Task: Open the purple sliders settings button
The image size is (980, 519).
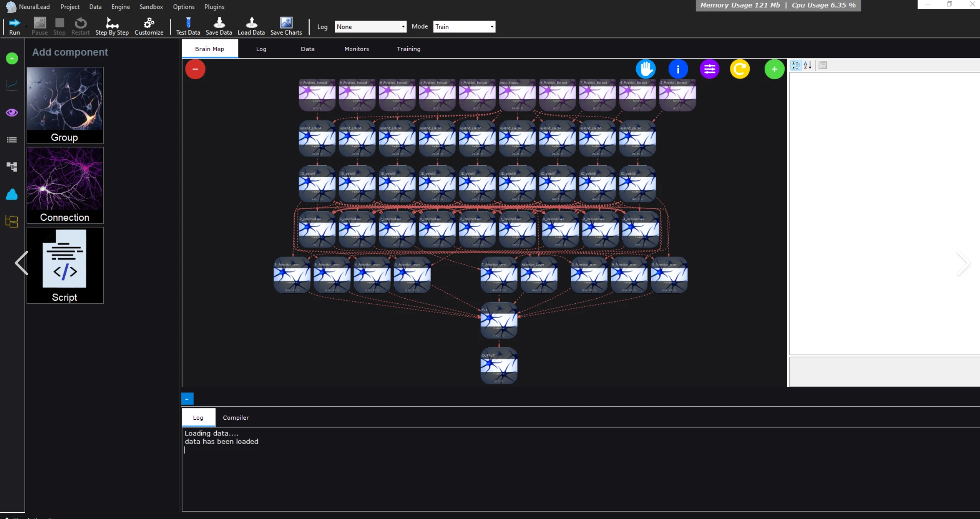Action: click(710, 69)
